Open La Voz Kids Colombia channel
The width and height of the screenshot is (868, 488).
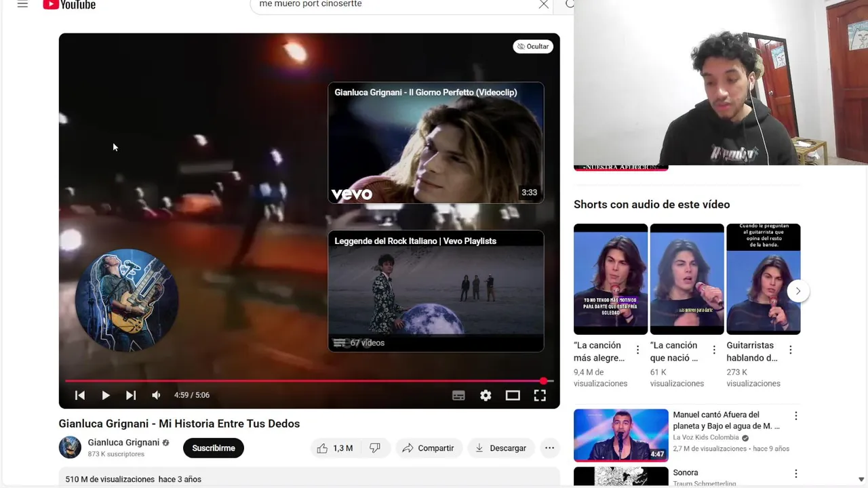coord(706,437)
